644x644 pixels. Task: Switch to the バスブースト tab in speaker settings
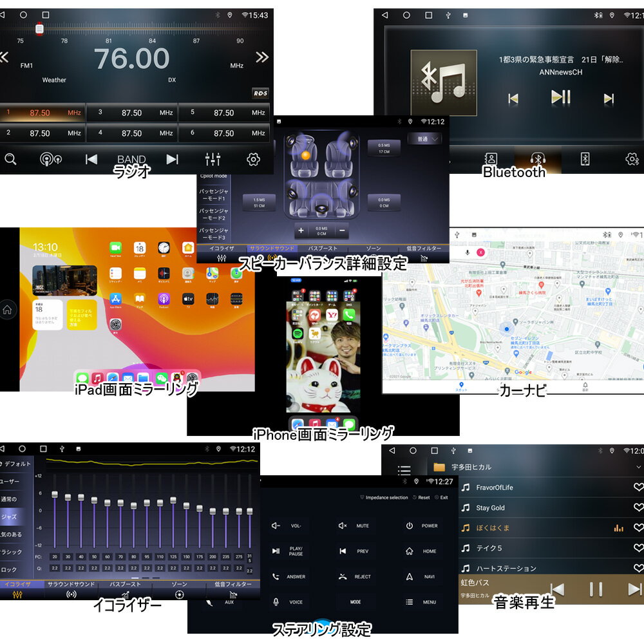[x=322, y=249]
